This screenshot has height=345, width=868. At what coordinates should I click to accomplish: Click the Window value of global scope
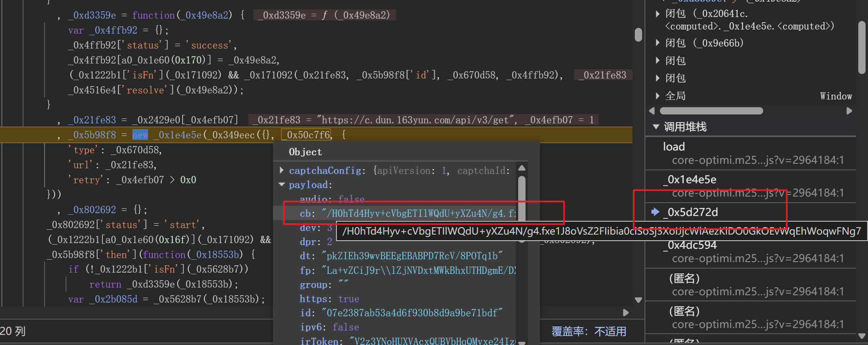point(836,96)
